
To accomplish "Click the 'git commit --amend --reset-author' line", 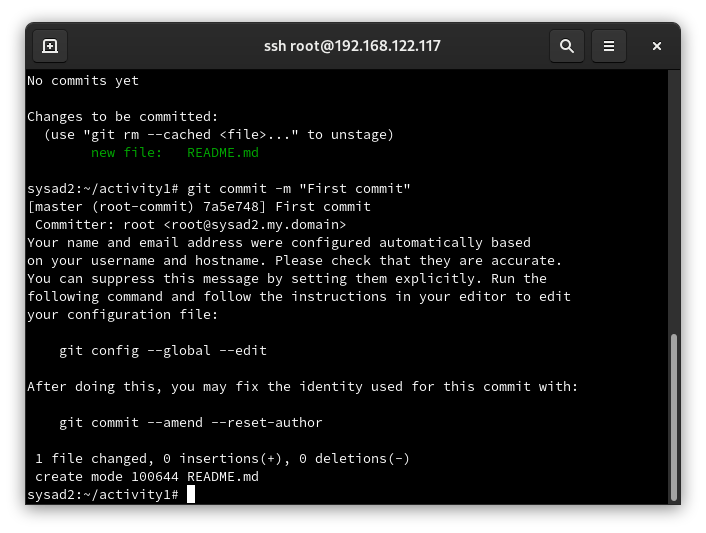I will [x=191, y=423].
